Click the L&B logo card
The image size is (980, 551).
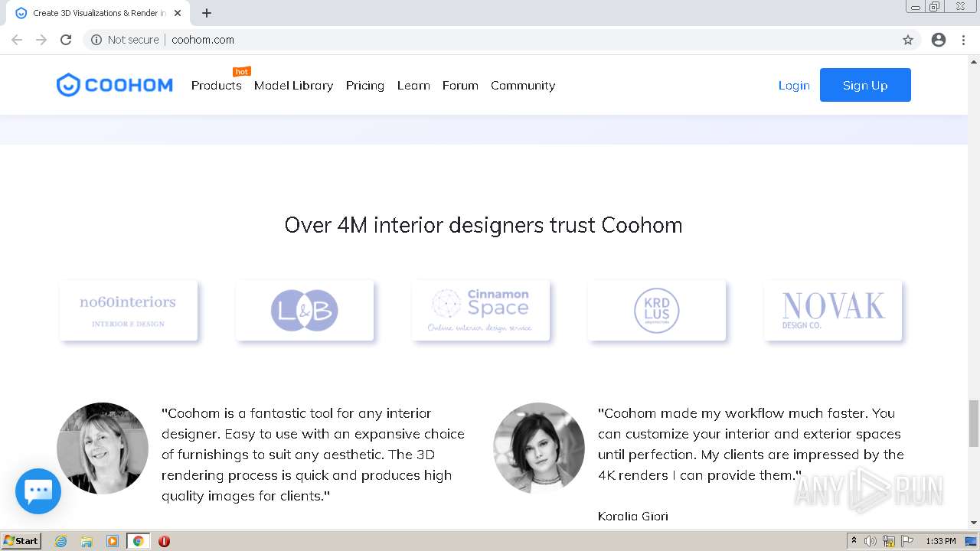305,311
